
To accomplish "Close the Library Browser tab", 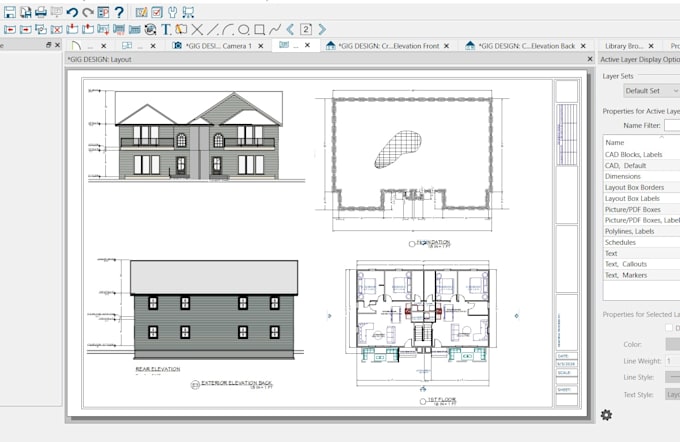I will (x=651, y=46).
